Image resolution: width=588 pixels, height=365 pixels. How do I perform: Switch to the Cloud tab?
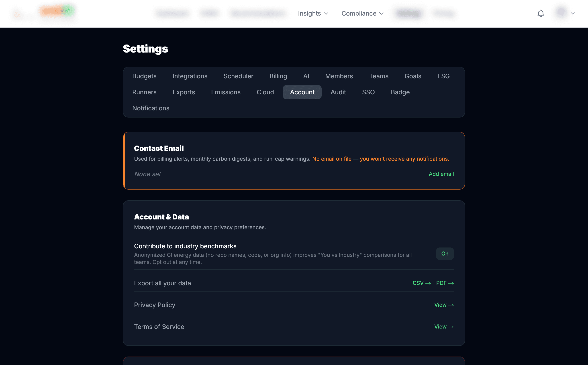pos(265,92)
